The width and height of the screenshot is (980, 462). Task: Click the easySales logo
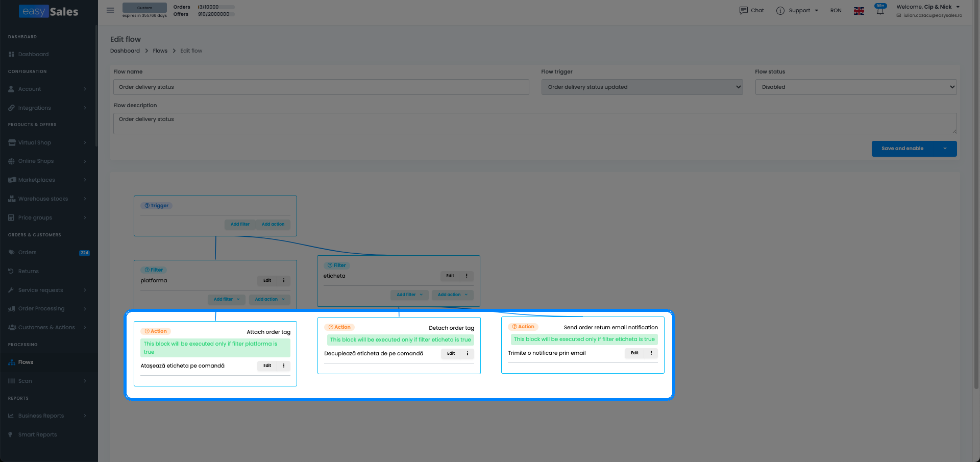click(48, 11)
